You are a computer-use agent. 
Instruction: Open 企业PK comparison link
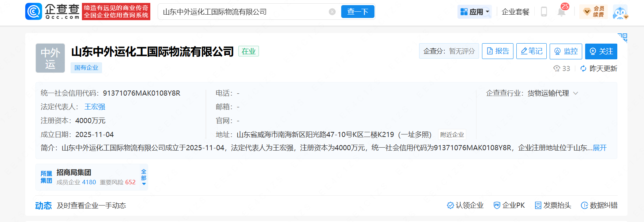pos(509,205)
